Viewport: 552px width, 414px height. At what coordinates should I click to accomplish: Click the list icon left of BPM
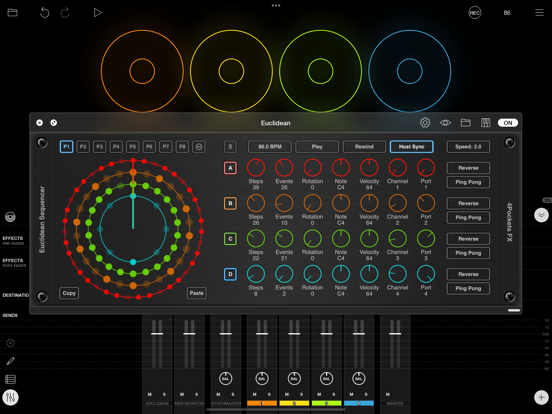click(x=230, y=147)
